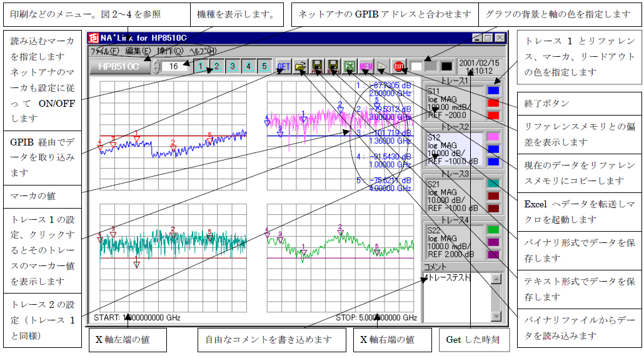Viewport: 644px width, 356px height.
Task: Click the blue trace color swatch of トレース1
Action: point(494,90)
